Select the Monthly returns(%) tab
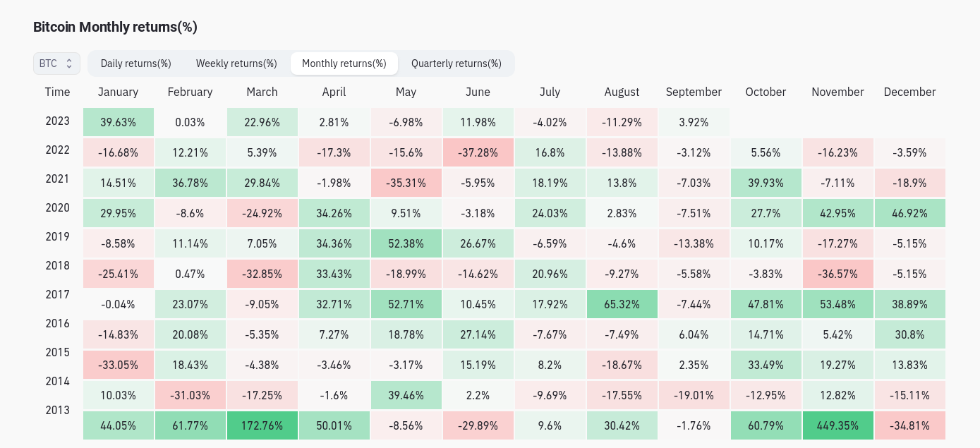 click(x=344, y=63)
